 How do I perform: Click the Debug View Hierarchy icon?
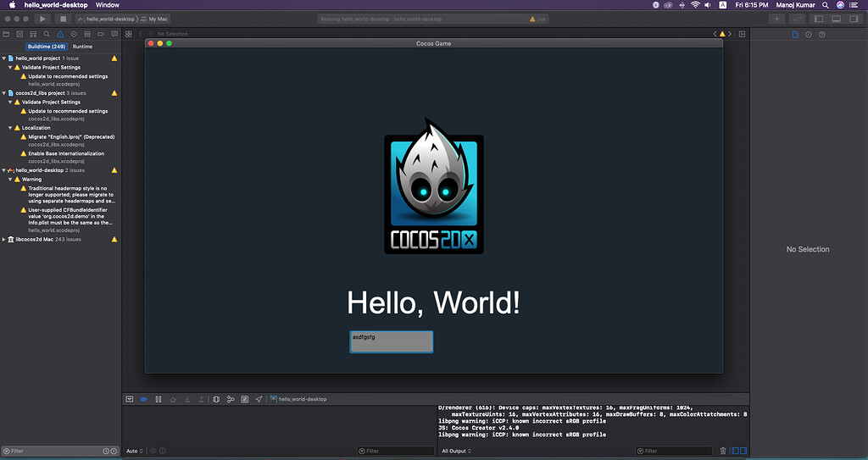[x=216, y=399]
